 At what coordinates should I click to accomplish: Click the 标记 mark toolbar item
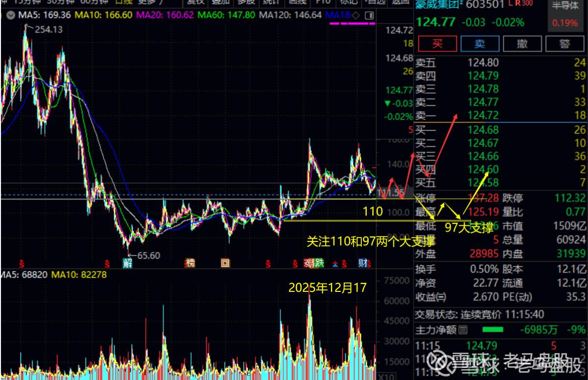(x=349, y=1)
